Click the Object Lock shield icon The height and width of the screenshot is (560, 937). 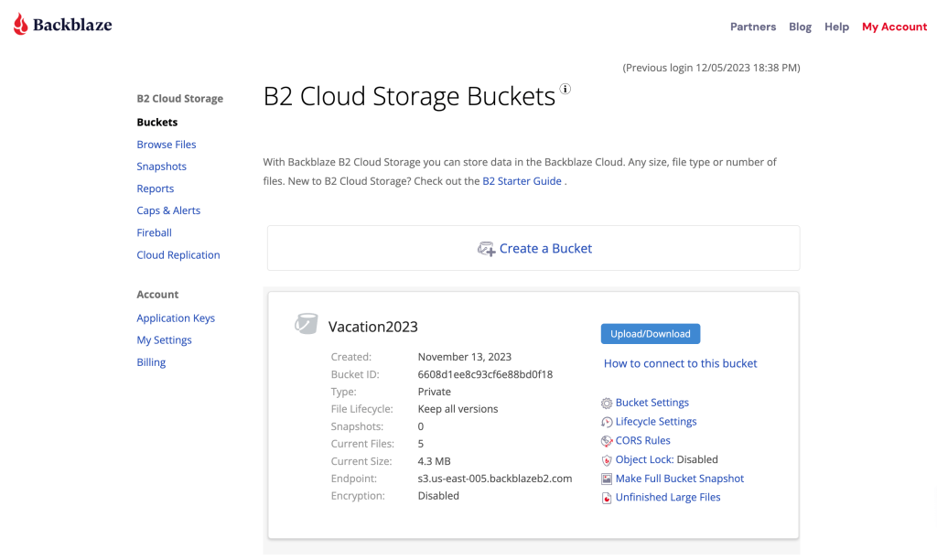click(x=607, y=460)
